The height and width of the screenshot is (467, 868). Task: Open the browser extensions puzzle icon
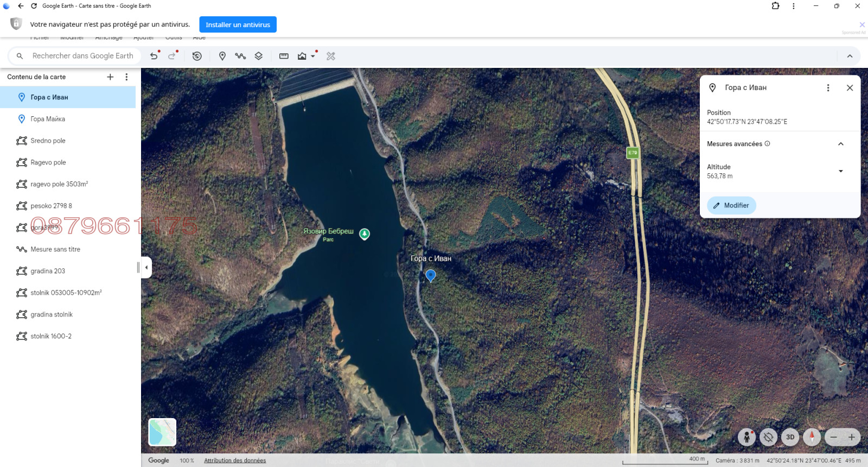click(776, 6)
